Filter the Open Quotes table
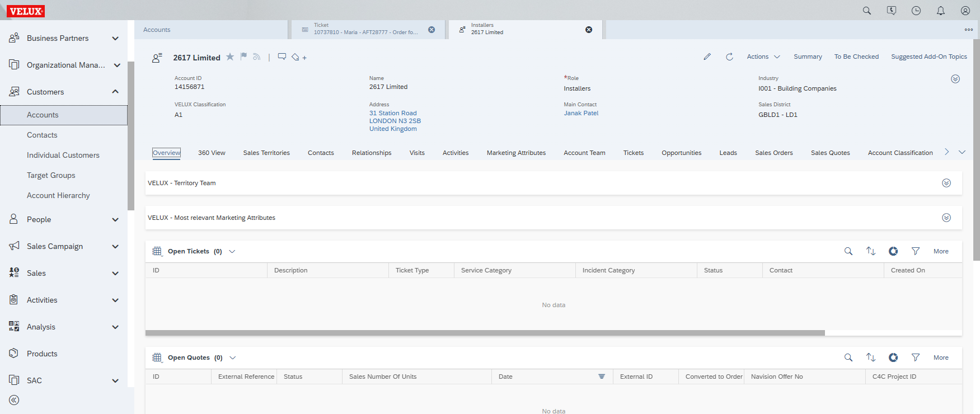Image resolution: width=980 pixels, height=414 pixels. [x=916, y=357]
